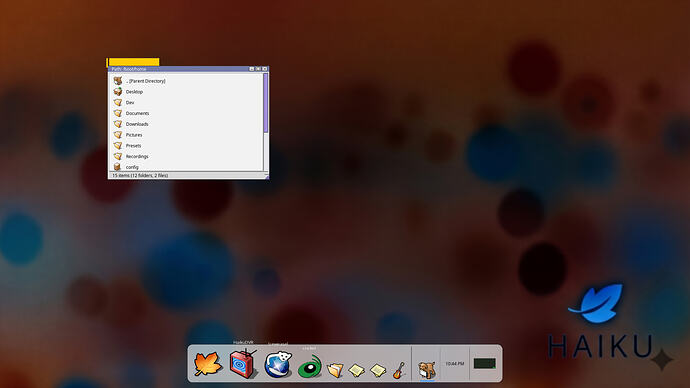This screenshot has height=388, width=690.
Task: Select the Presets folder row
Action: [x=186, y=145]
